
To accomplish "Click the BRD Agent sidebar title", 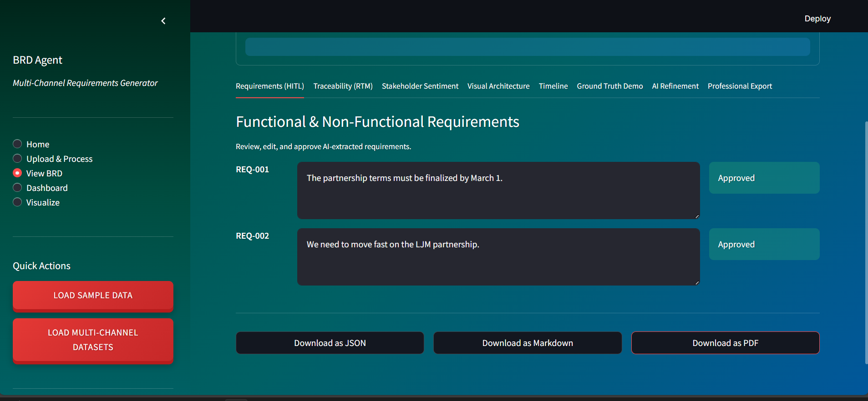I will point(37,60).
